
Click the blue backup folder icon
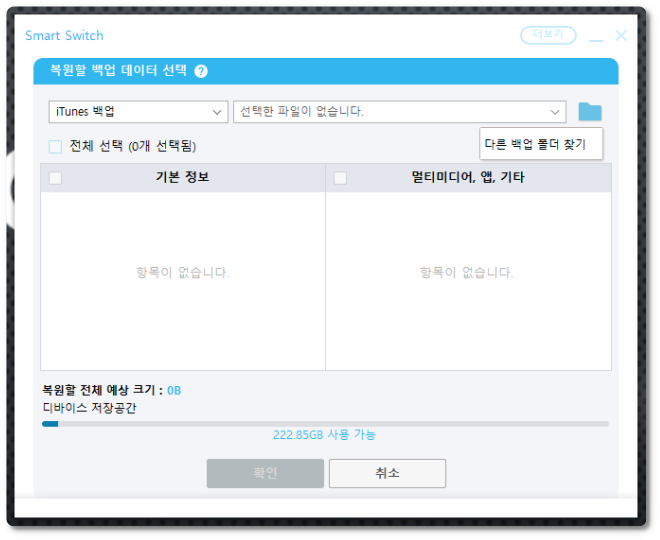click(x=590, y=112)
